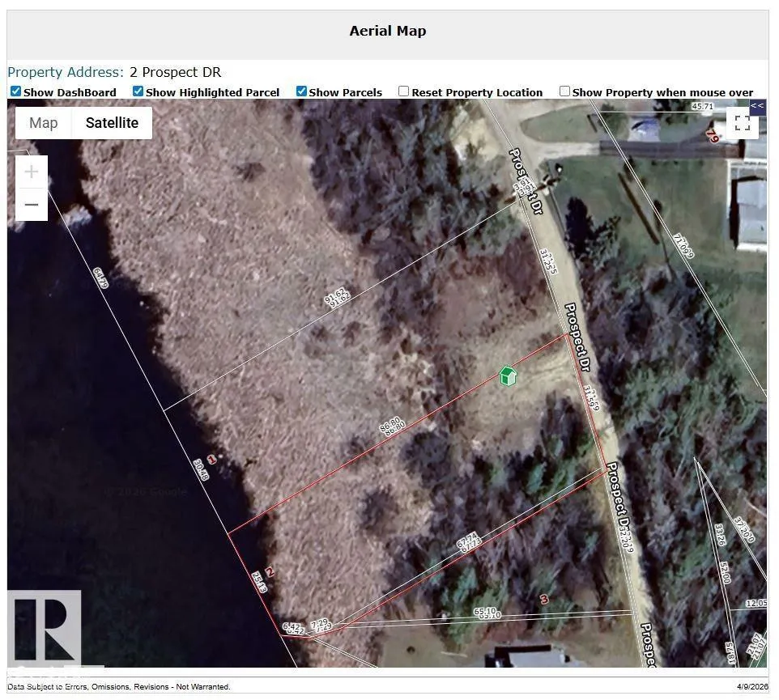This screenshot has height=700, width=779.
Task: Click the green house property marker
Action: [x=508, y=376]
